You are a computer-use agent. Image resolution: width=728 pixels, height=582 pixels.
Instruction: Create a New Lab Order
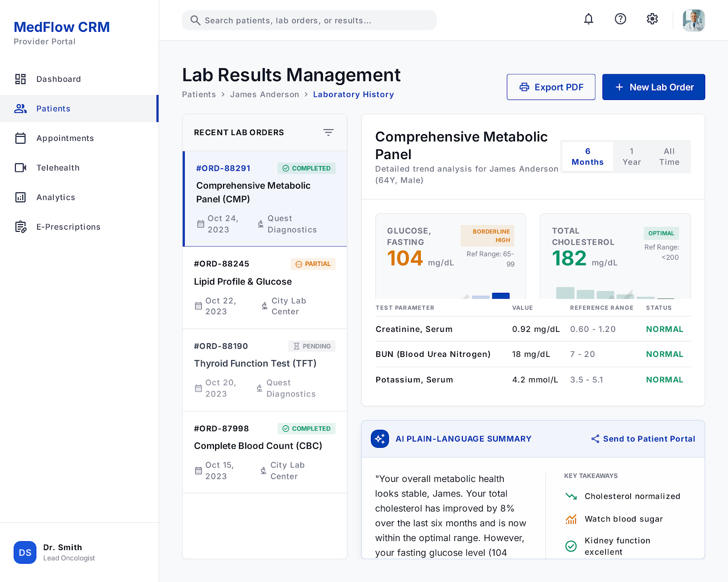[x=653, y=87]
